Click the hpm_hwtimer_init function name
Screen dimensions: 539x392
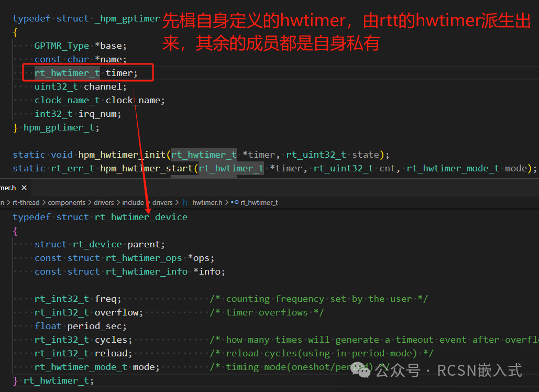(122, 155)
